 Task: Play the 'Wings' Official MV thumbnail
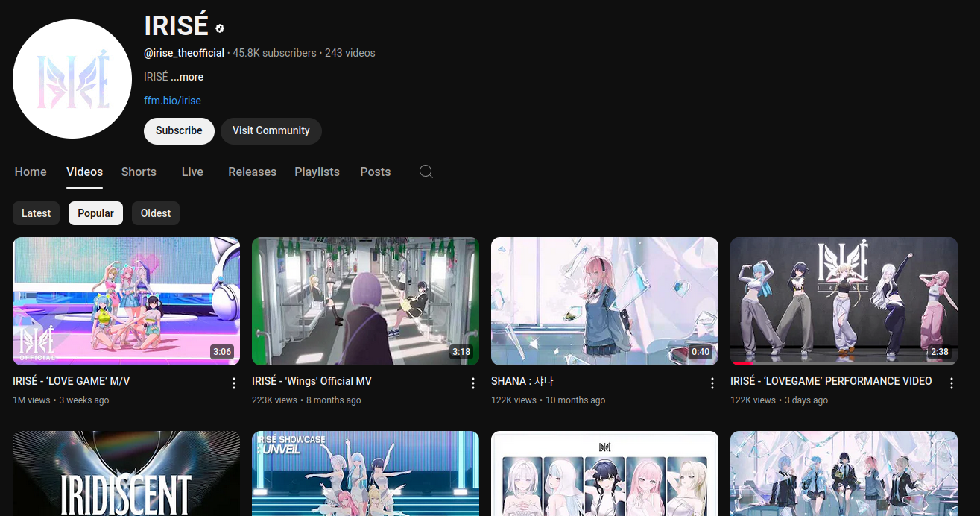(x=365, y=301)
